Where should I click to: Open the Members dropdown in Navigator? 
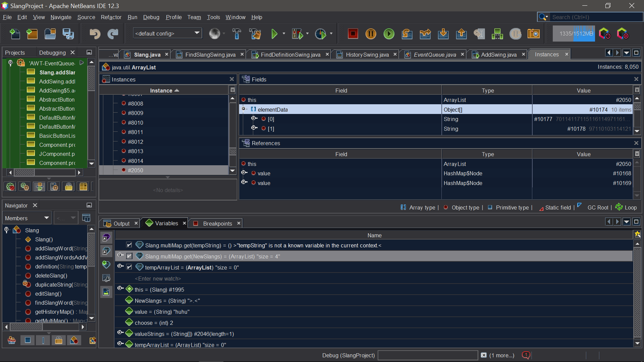[27, 218]
